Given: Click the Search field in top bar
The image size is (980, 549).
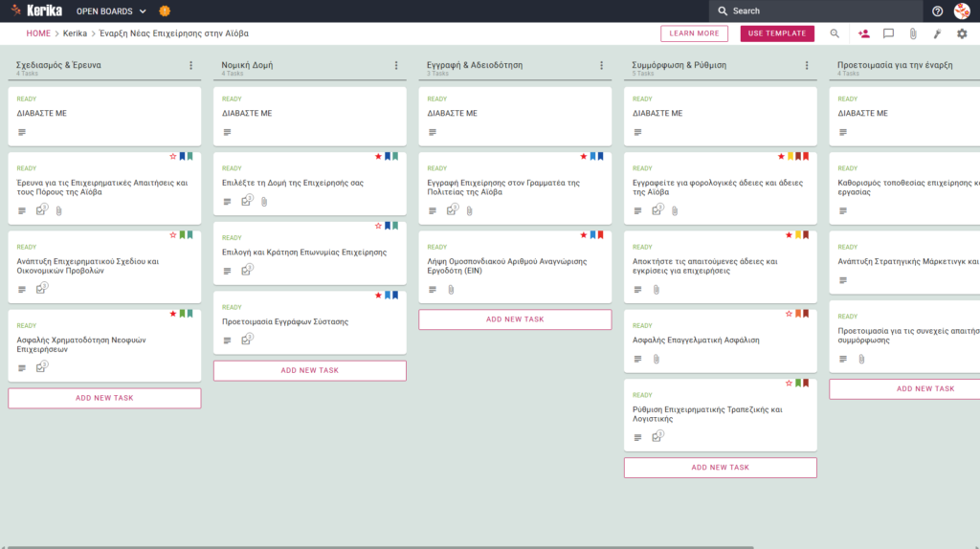Looking at the screenshot, I should tap(815, 11).
